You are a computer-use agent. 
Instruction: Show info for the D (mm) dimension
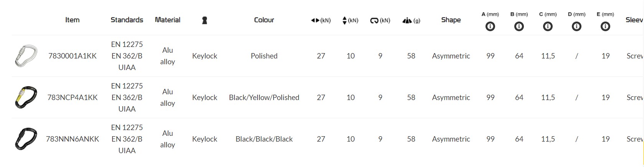pyautogui.click(x=576, y=27)
